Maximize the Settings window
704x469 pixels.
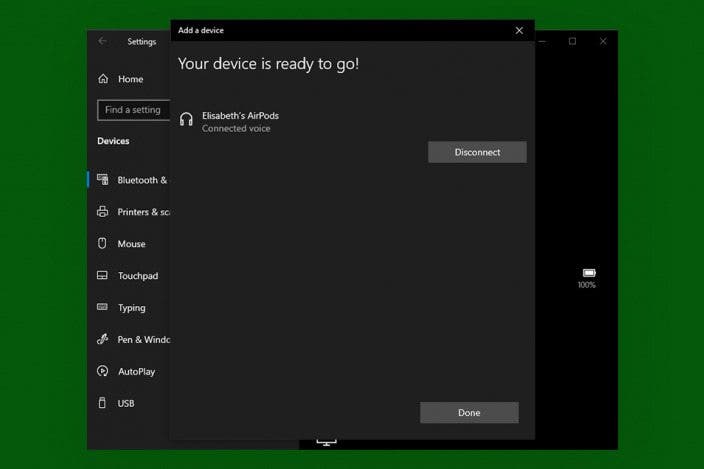[572, 42]
